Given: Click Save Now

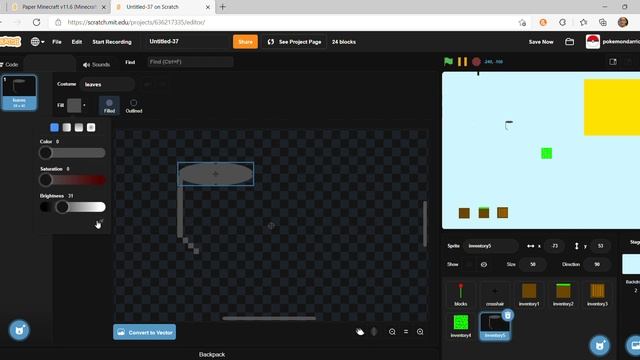Looking at the screenshot, I should pyautogui.click(x=541, y=42).
